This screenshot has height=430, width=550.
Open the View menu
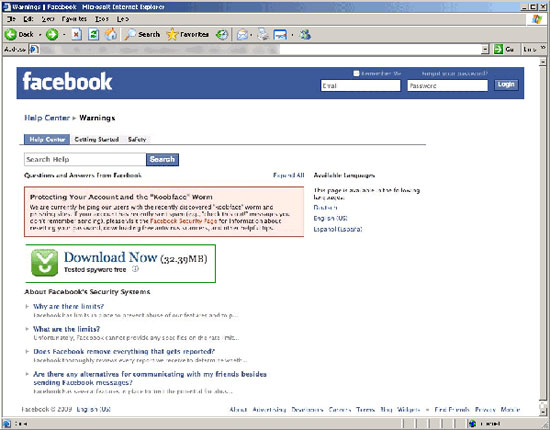point(48,19)
